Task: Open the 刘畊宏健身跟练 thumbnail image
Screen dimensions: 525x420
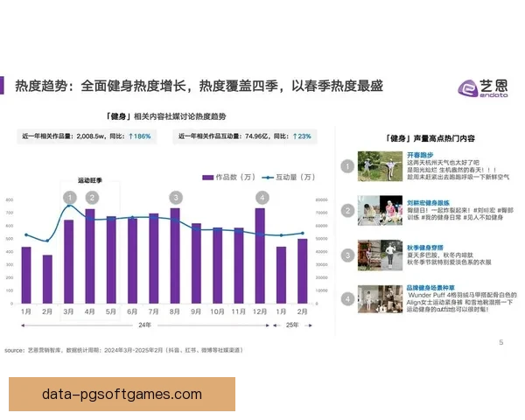Action: [x=380, y=210]
